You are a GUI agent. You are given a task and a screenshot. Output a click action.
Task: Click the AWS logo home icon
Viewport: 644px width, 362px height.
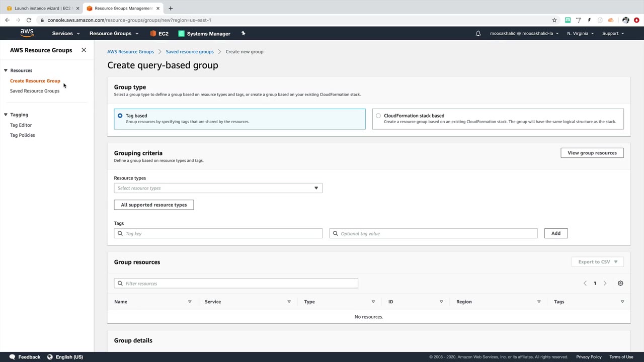tap(27, 33)
